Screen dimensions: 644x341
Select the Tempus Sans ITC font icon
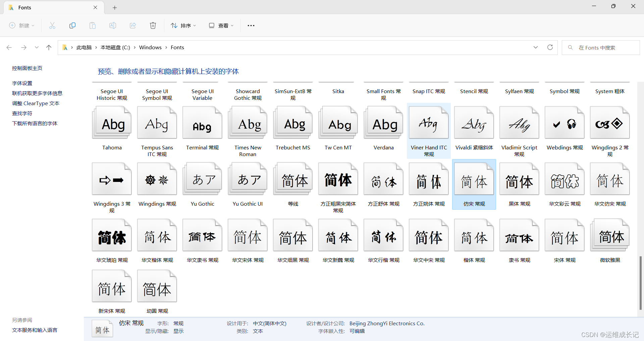coord(157,123)
